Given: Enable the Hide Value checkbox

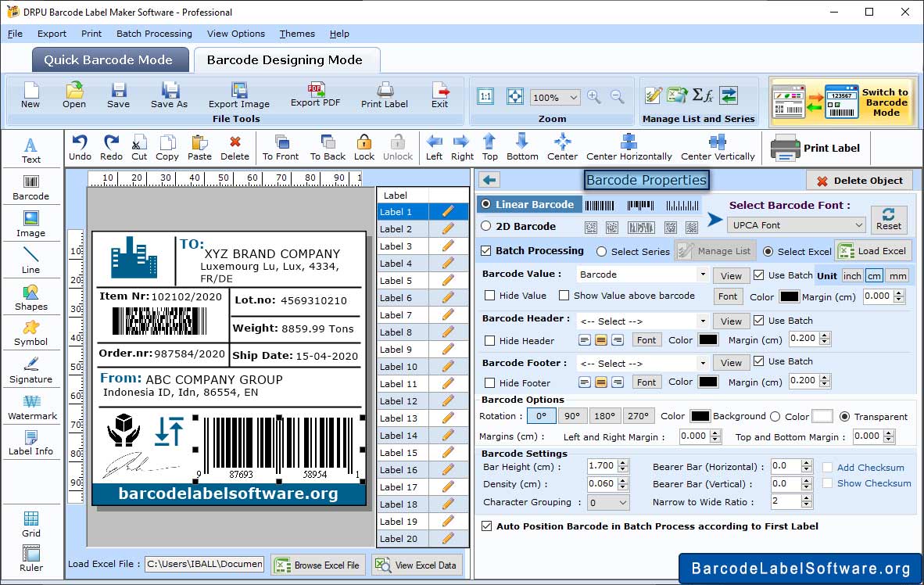Looking at the screenshot, I should tap(489, 296).
